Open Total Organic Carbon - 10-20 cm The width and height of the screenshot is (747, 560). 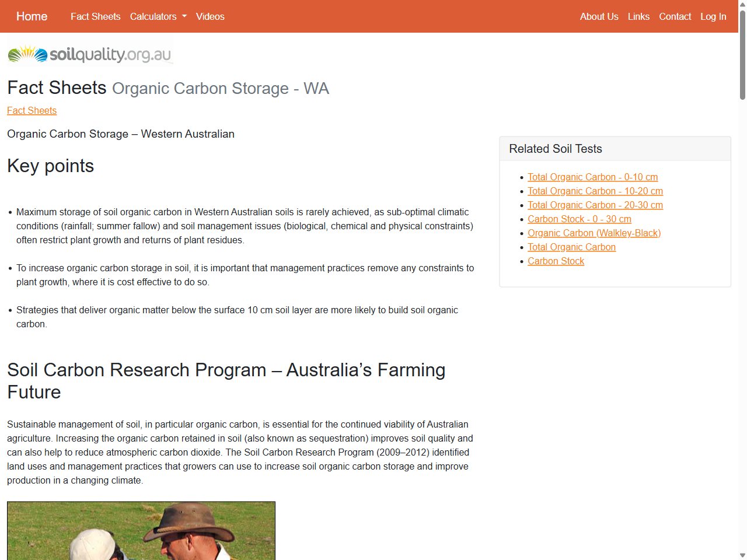click(595, 191)
